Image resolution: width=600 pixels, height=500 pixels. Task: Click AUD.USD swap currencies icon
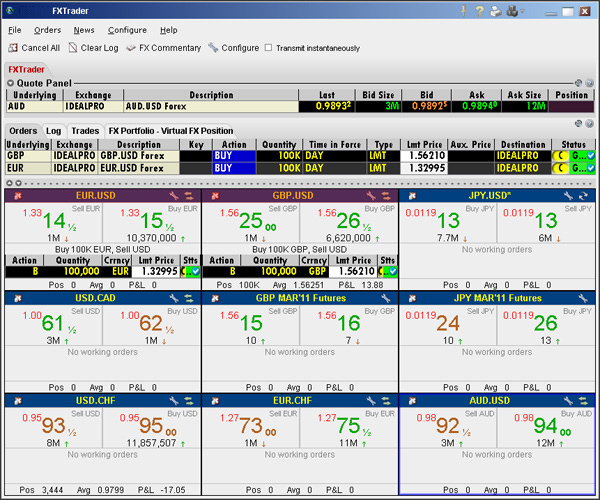coord(583,401)
